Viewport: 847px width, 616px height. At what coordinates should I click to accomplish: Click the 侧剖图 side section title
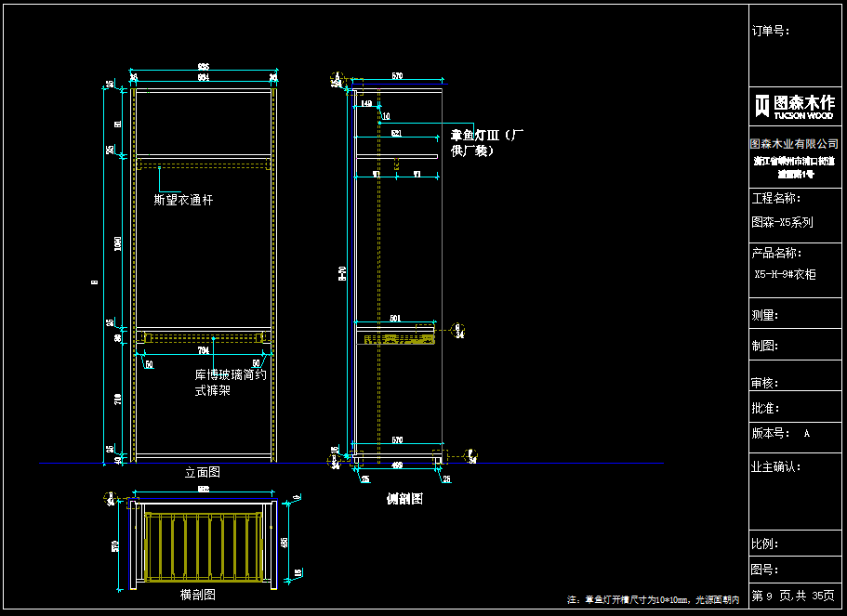coord(404,499)
